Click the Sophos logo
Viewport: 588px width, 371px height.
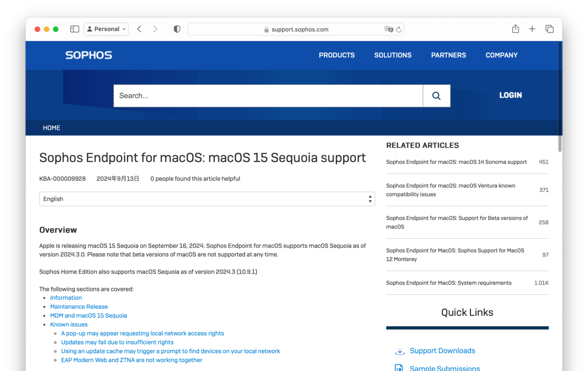(x=89, y=55)
